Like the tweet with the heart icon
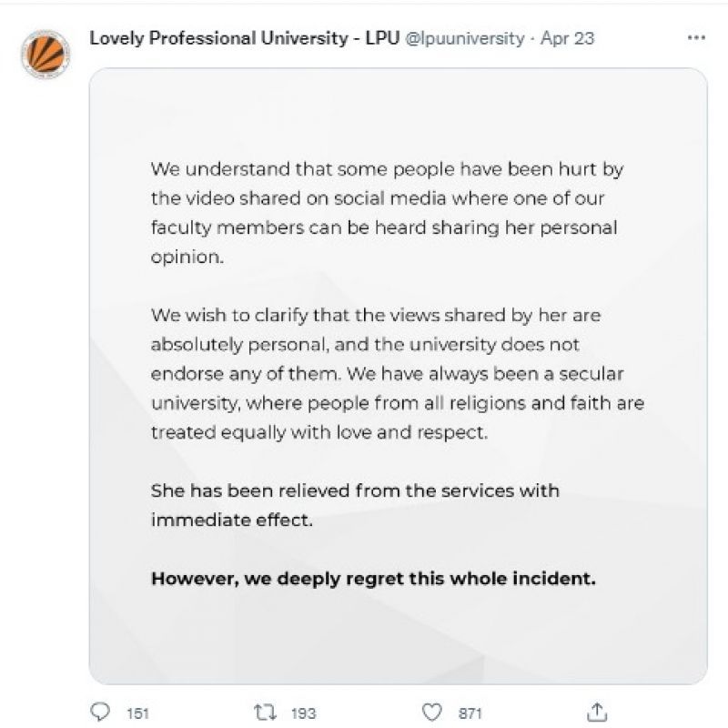 pos(435,711)
